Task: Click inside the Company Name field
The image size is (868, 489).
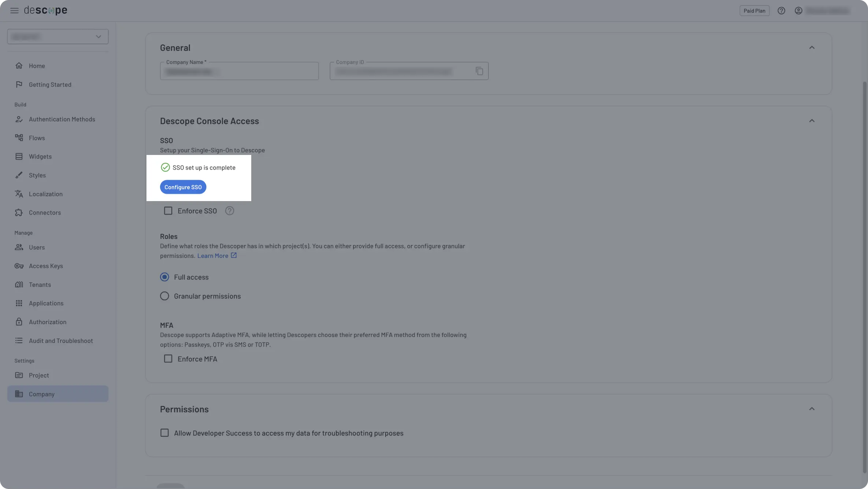Action: point(239,71)
